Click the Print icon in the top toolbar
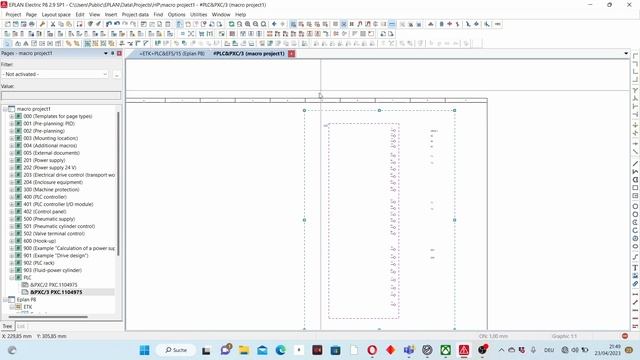The image size is (640, 360). (31, 24)
